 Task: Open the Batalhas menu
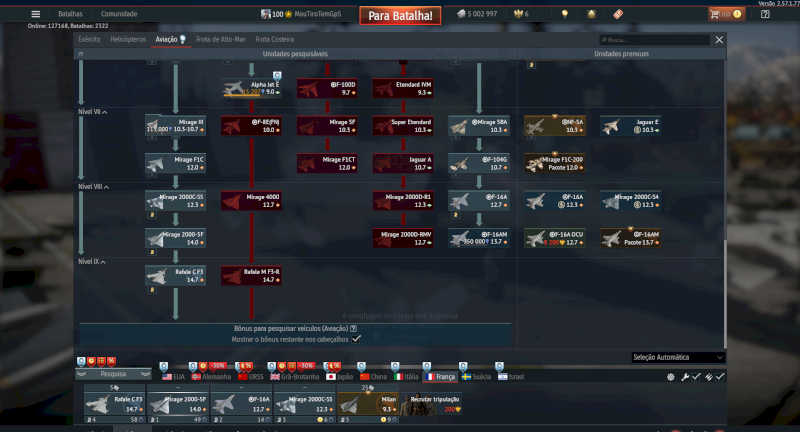[x=70, y=14]
